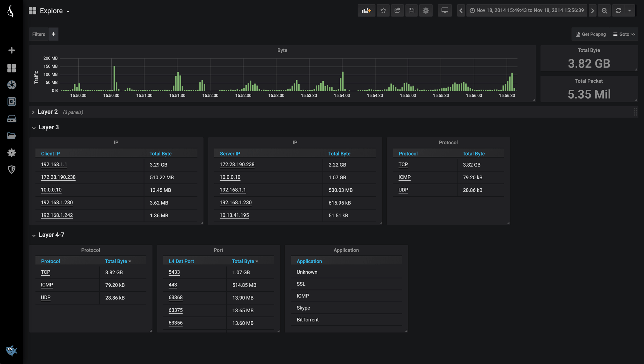
Task: Click the share/export icon
Action: 397,11
